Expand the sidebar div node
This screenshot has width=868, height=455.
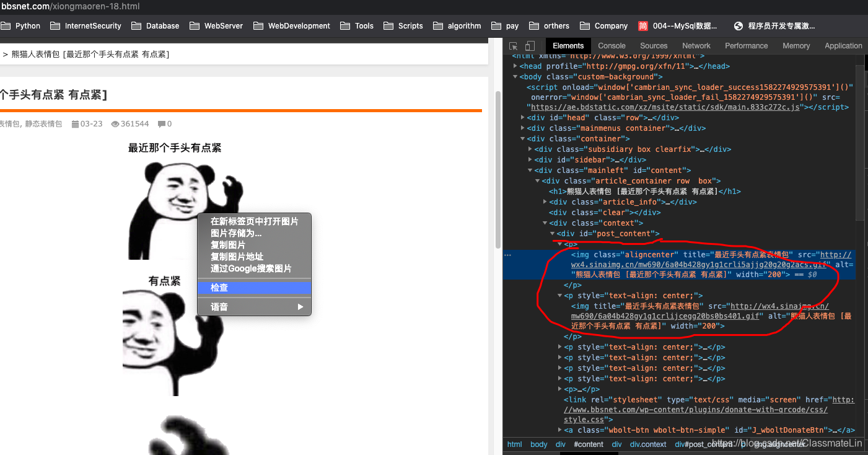tap(530, 160)
